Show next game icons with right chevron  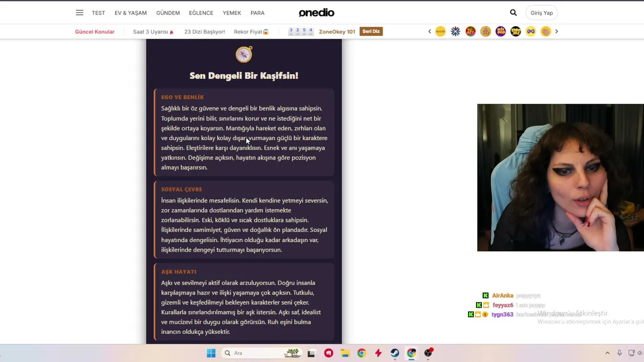556,31
